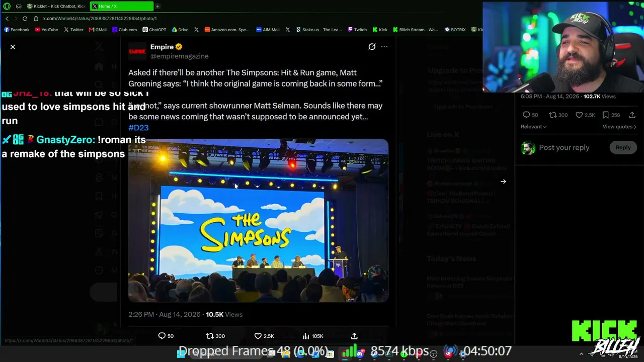
Task: Click the Post your reply field
Action: click(x=564, y=148)
